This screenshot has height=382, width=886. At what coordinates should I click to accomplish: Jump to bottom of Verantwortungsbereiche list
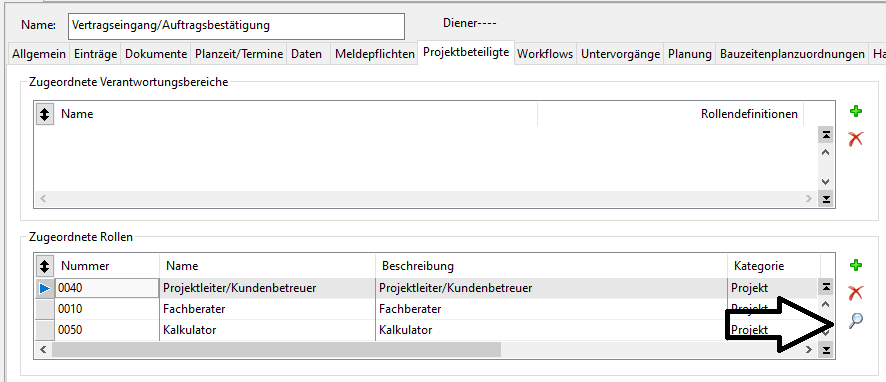[826, 199]
